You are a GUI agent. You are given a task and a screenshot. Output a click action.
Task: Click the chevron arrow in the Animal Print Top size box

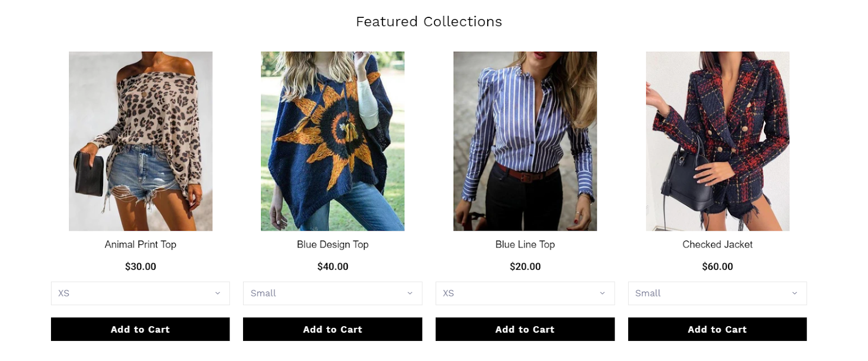(x=218, y=293)
